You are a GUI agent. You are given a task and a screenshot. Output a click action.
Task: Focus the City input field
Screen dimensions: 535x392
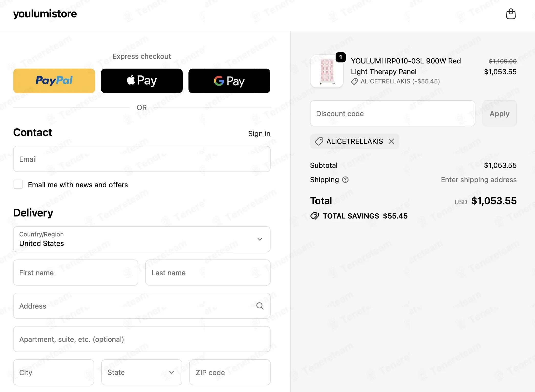[54, 372]
